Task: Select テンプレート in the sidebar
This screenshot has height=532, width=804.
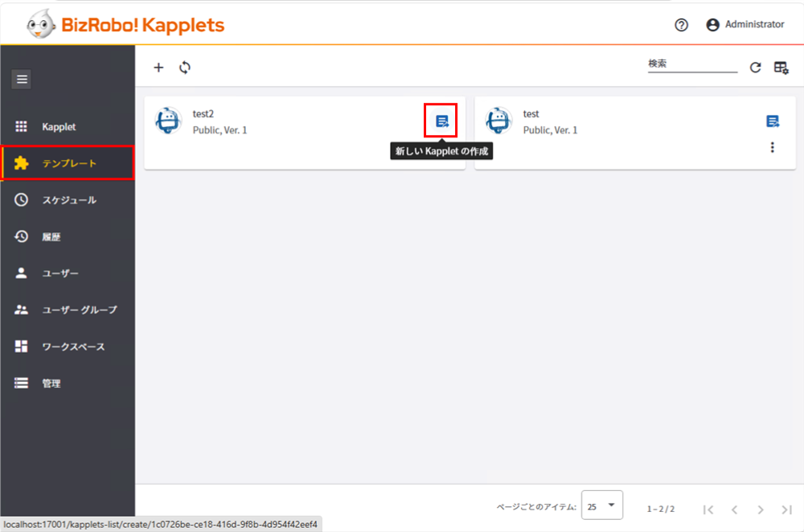Action: coord(68,163)
